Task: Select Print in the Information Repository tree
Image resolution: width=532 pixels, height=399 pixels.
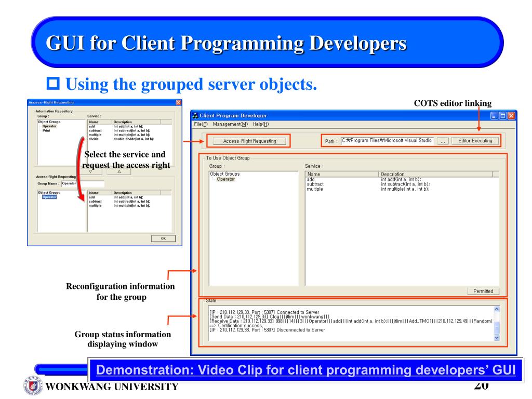Action: (x=46, y=130)
